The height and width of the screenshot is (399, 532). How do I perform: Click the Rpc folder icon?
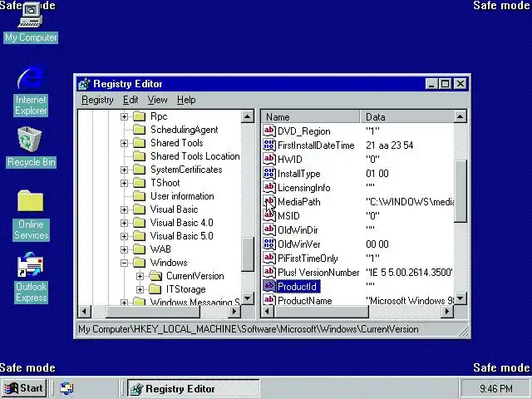click(139, 116)
